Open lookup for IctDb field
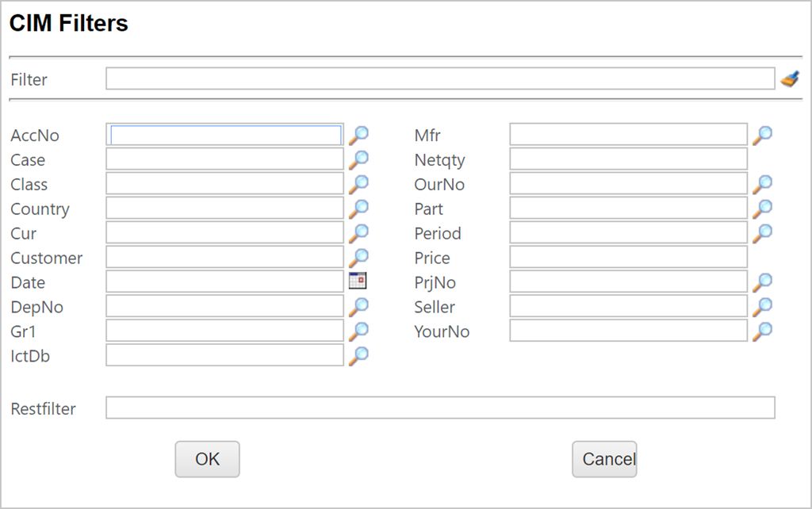This screenshot has height=509, width=812. pyautogui.click(x=359, y=355)
